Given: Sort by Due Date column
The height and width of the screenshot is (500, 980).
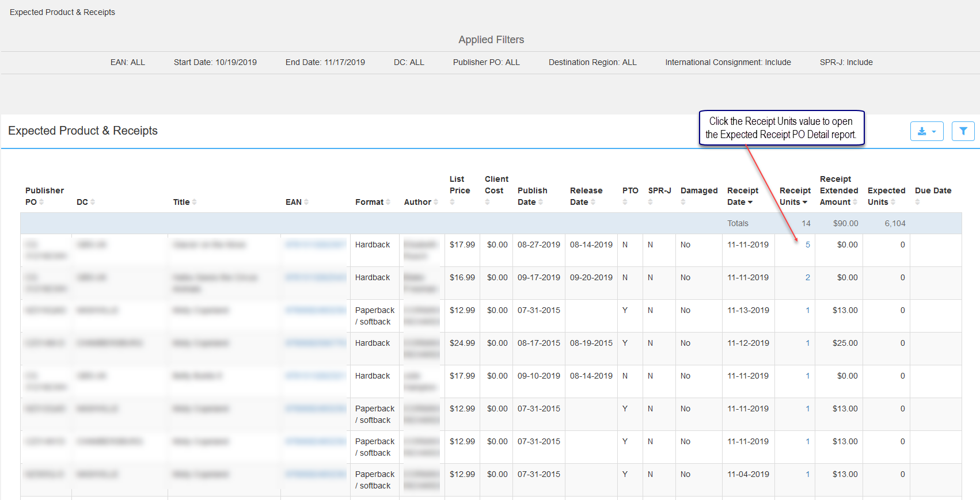Looking at the screenshot, I should (917, 202).
